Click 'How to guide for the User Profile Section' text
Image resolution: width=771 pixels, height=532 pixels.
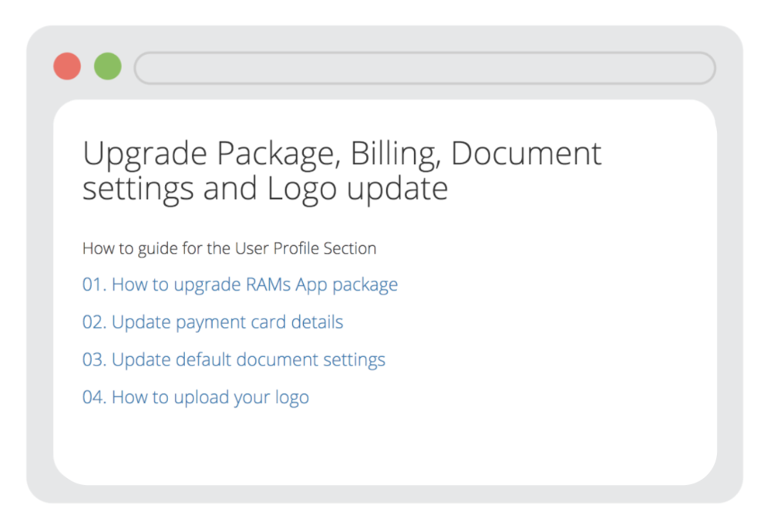click(x=229, y=248)
